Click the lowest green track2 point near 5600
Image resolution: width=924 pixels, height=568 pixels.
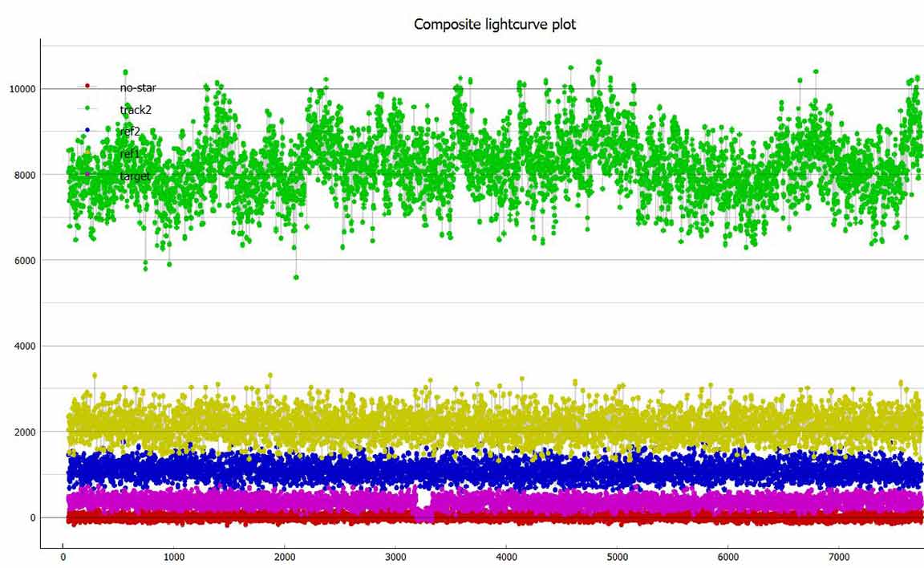click(x=296, y=277)
